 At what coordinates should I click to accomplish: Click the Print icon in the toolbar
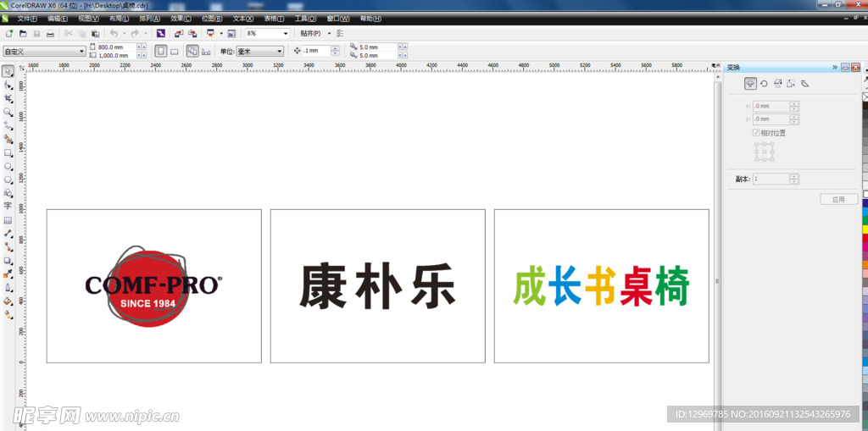point(50,33)
